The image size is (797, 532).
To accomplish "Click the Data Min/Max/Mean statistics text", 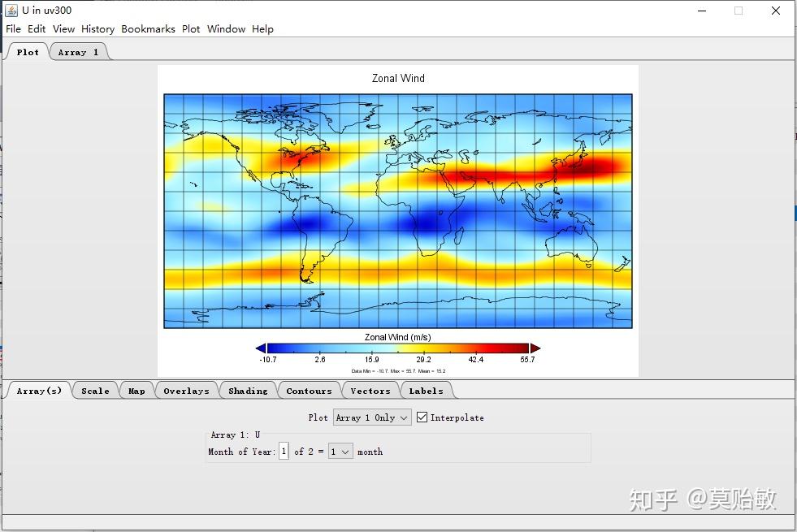I will pos(398,371).
